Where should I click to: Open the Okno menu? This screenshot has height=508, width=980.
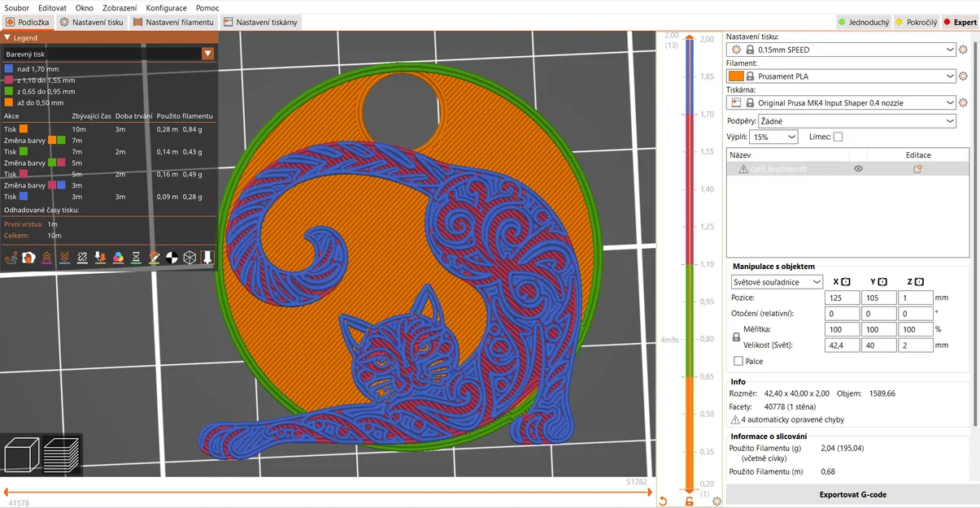[85, 7]
